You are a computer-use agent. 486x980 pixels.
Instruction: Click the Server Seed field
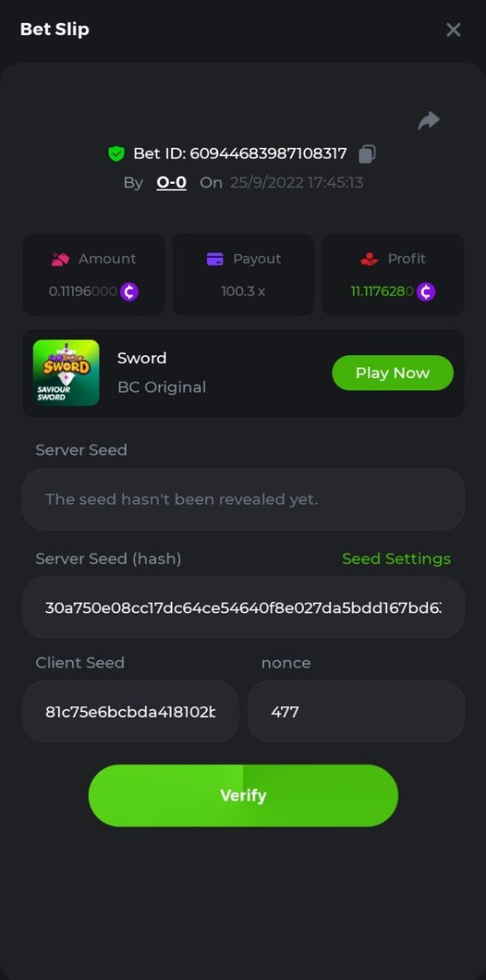click(243, 499)
